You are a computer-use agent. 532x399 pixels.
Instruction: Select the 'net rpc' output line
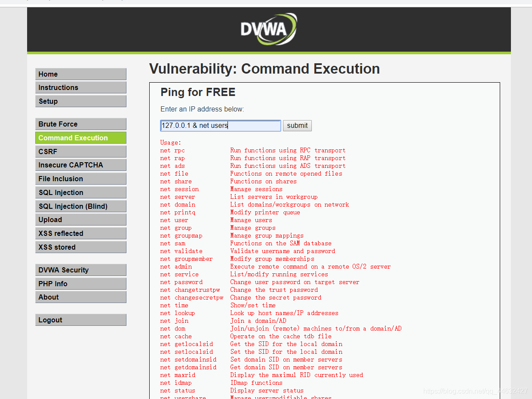253,150
